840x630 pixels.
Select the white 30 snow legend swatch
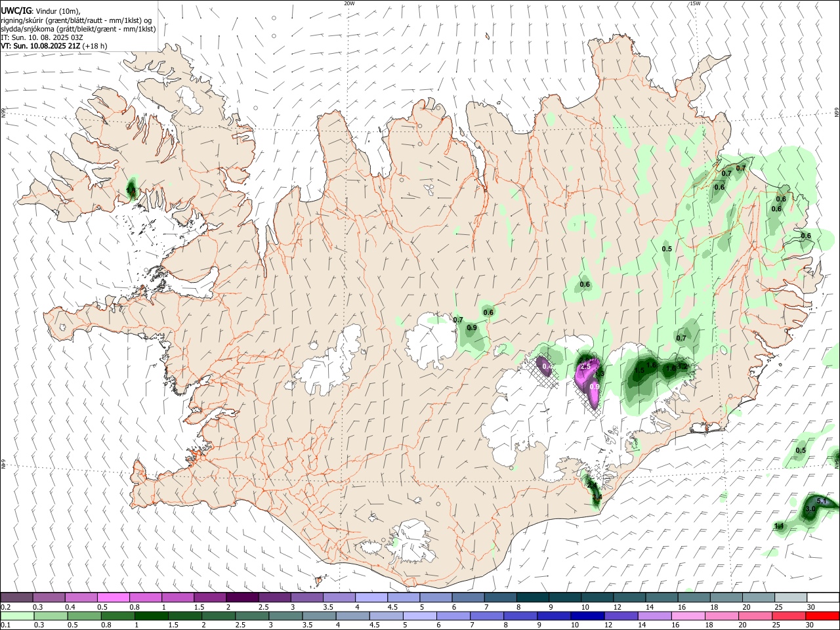coord(823,597)
